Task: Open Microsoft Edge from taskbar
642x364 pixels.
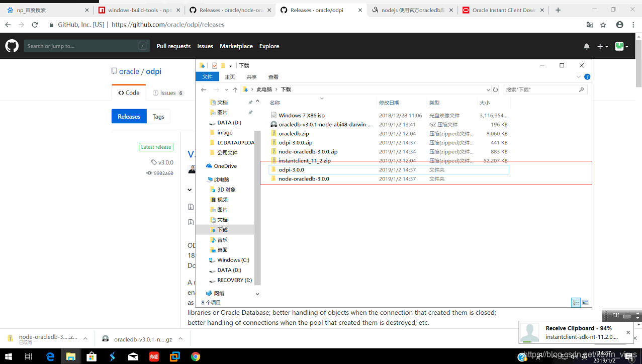Action: 50,356
